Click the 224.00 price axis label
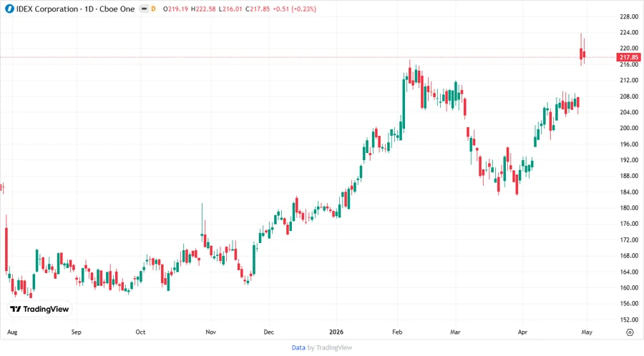The image size is (644, 356). pyautogui.click(x=629, y=32)
